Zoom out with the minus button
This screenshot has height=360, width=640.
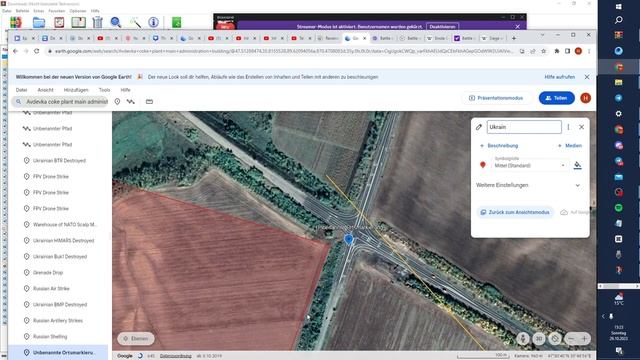(571, 338)
